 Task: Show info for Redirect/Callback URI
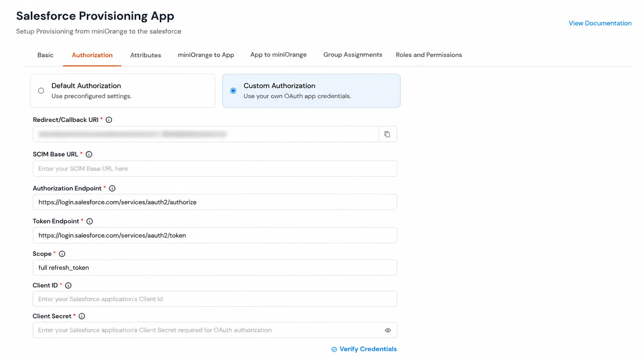click(x=109, y=120)
